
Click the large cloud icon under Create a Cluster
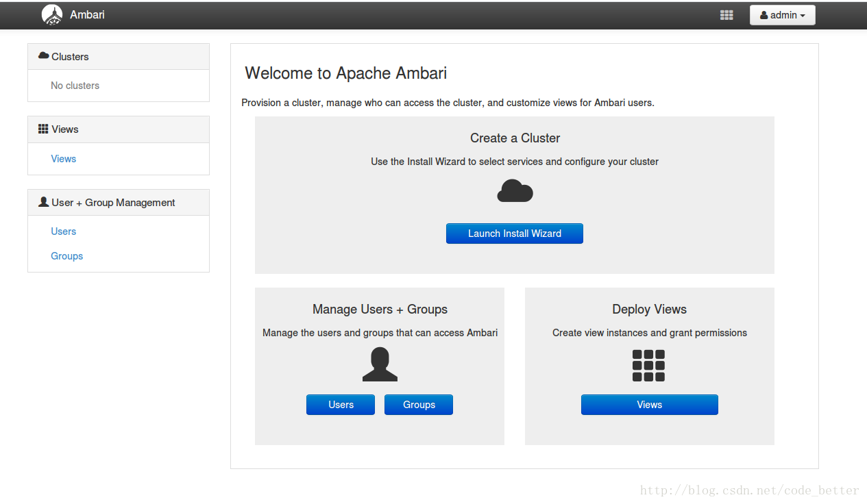tap(515, 191)
